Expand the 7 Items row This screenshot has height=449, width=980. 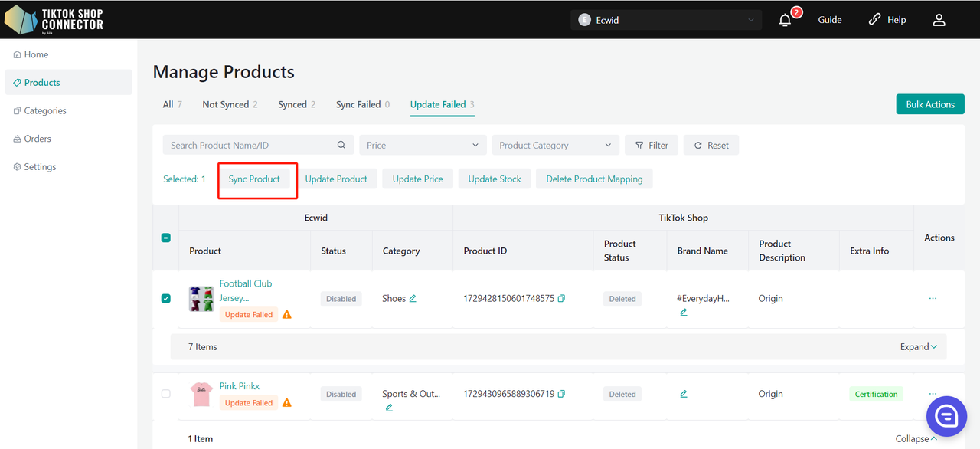(x=919, y=347)
